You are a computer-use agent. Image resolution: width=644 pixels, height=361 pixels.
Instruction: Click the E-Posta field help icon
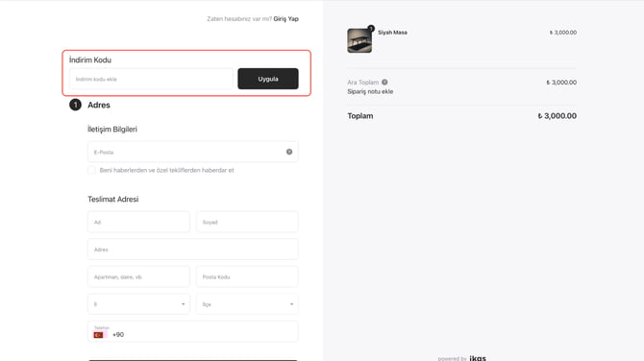(x=289, y=152)
